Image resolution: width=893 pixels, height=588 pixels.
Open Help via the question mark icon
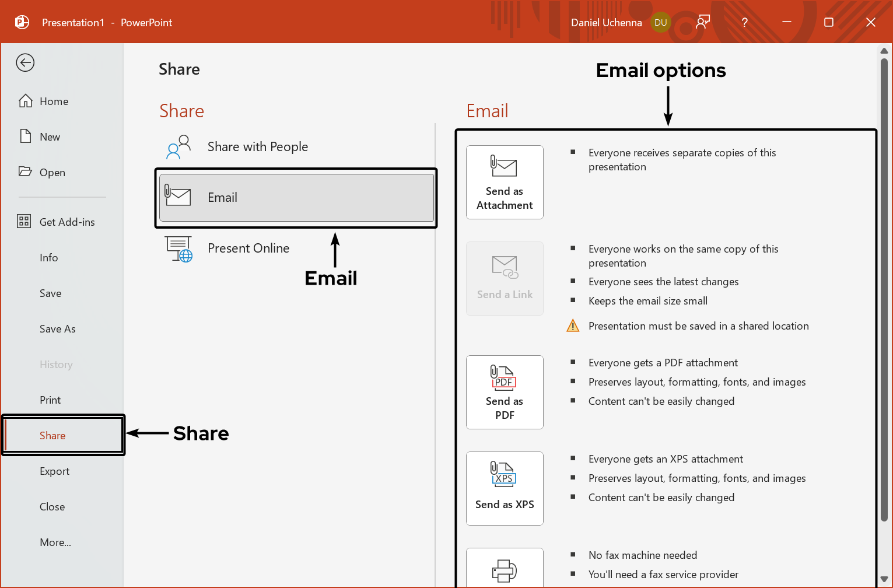pyautogui.click(x=744, y=22)
